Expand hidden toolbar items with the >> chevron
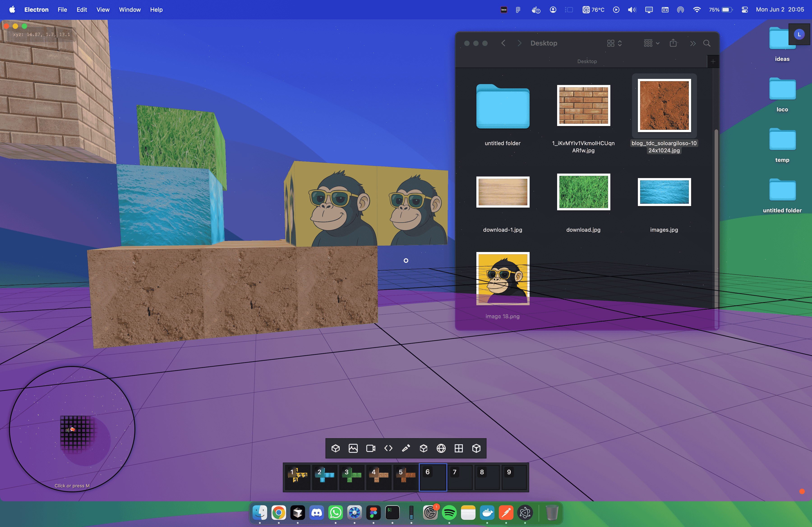 click(x=693, y=43)
